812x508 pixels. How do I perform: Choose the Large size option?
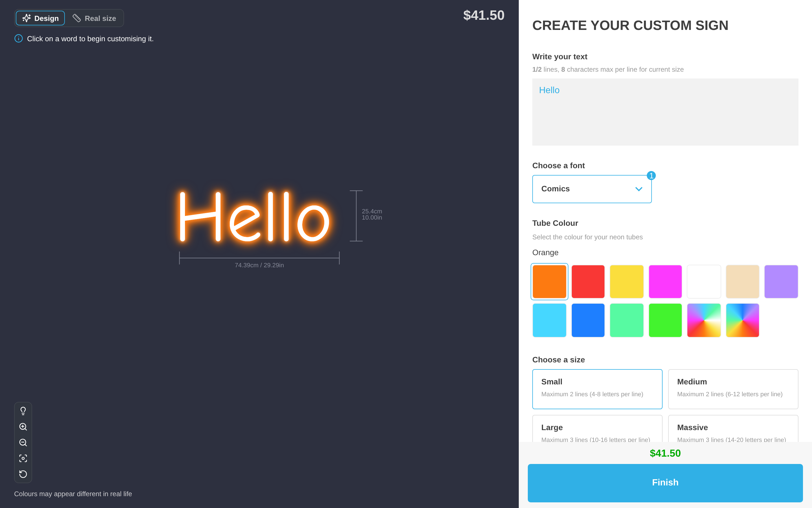(597, 429)
